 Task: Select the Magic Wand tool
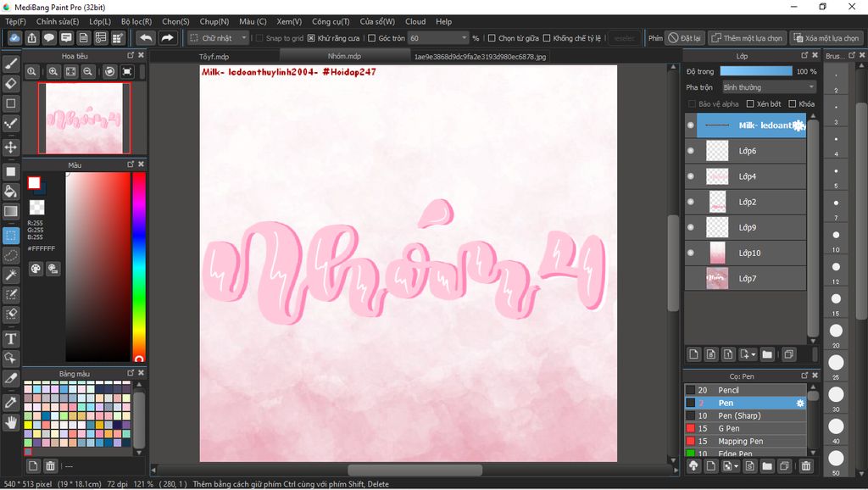click(10, 275)
